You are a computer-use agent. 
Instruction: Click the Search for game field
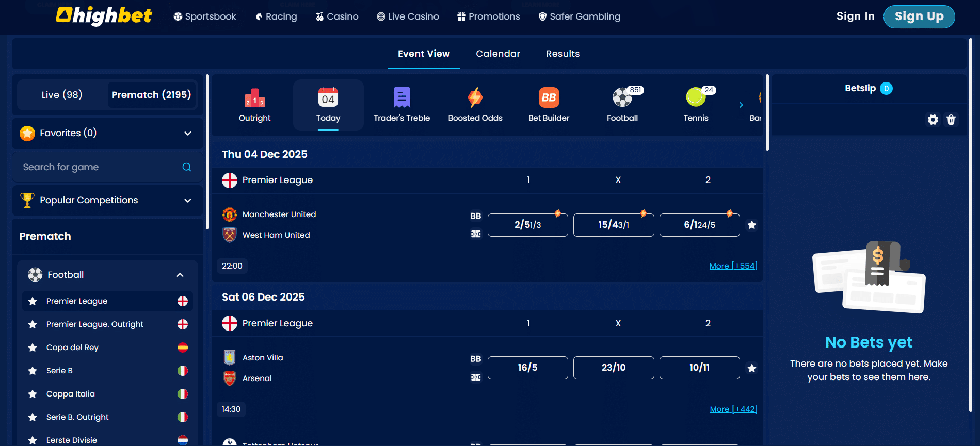(x=107, y=167)
